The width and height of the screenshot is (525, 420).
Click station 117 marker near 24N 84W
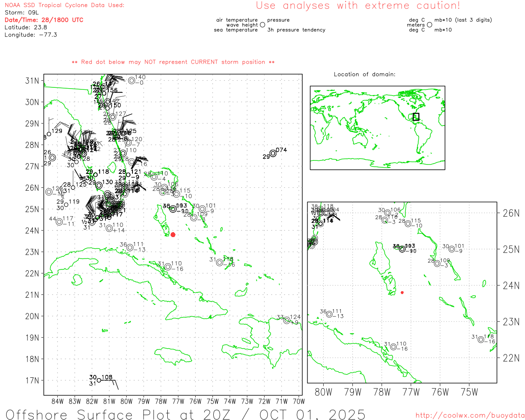click(59, 222)
